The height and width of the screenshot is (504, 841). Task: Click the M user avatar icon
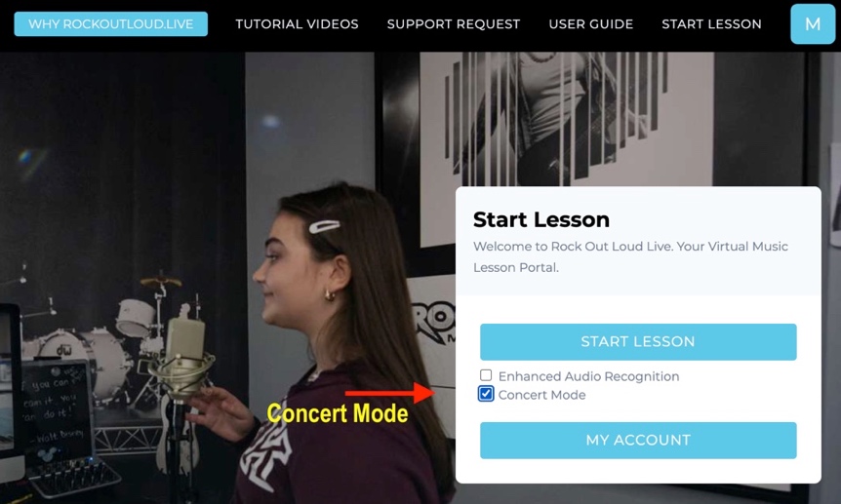pos(812,24)
